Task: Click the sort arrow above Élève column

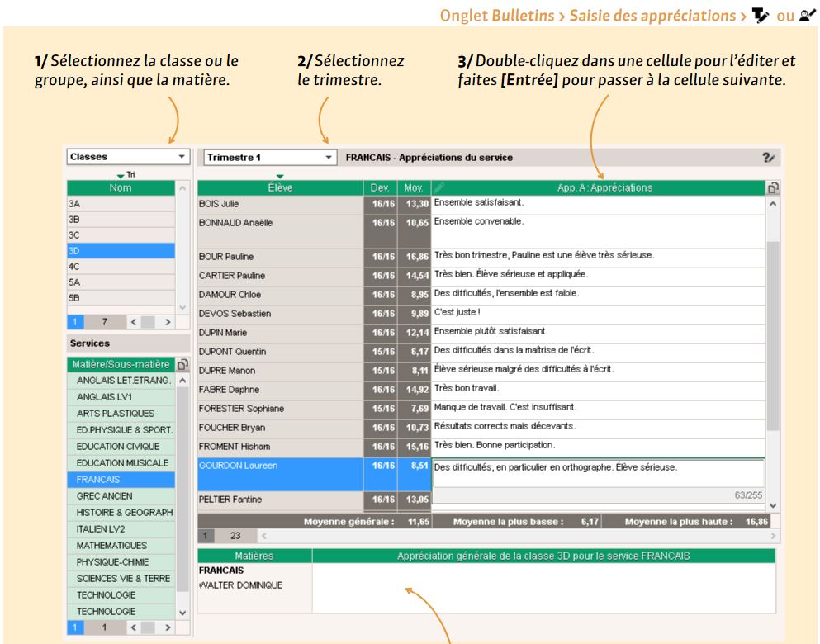Action: click(280, 176)
